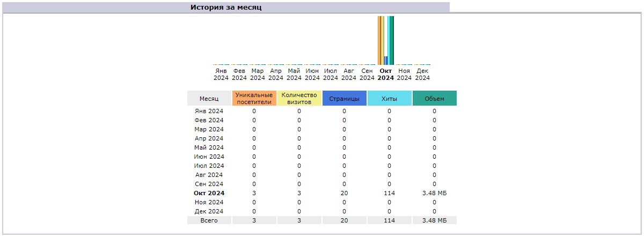Click the 3.48 МБ volume in Окт 2024 row
The image size is (644, 237).
[x=434, y=193]
